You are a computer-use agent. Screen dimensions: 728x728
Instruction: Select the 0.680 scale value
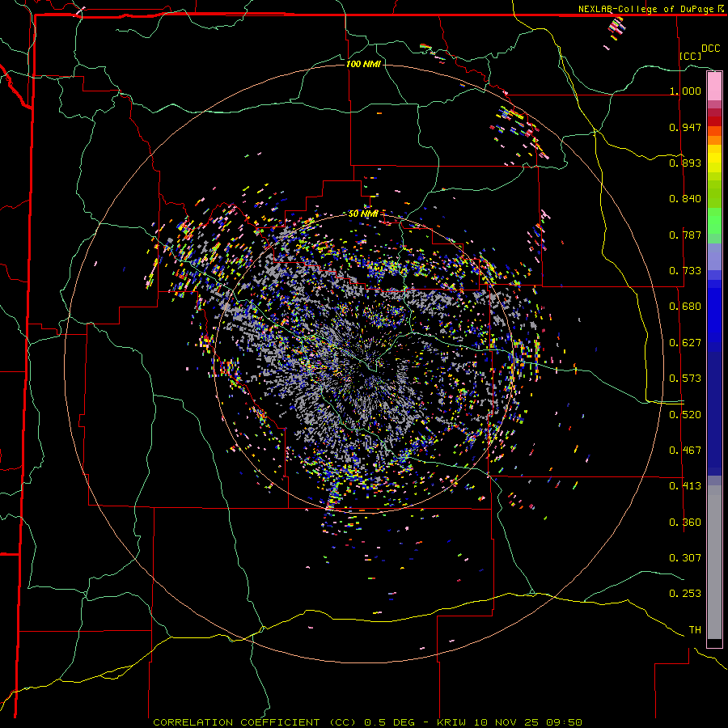click(685, 307)
